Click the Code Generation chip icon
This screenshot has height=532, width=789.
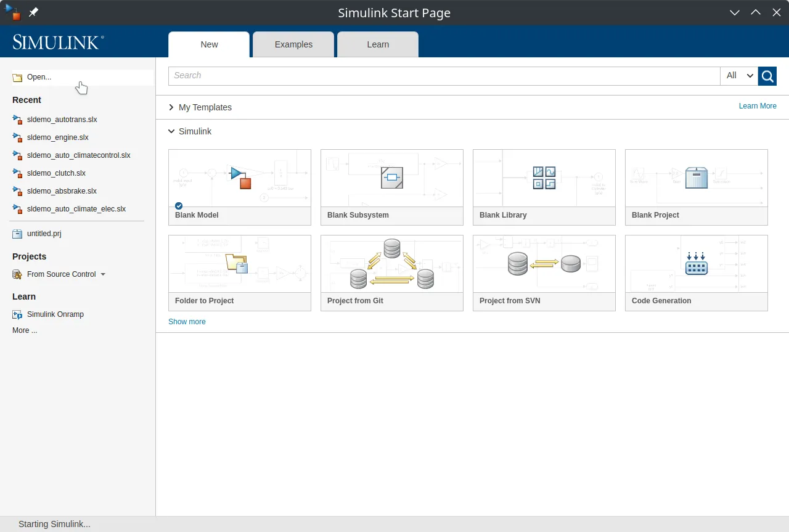(x=697, y=263)
